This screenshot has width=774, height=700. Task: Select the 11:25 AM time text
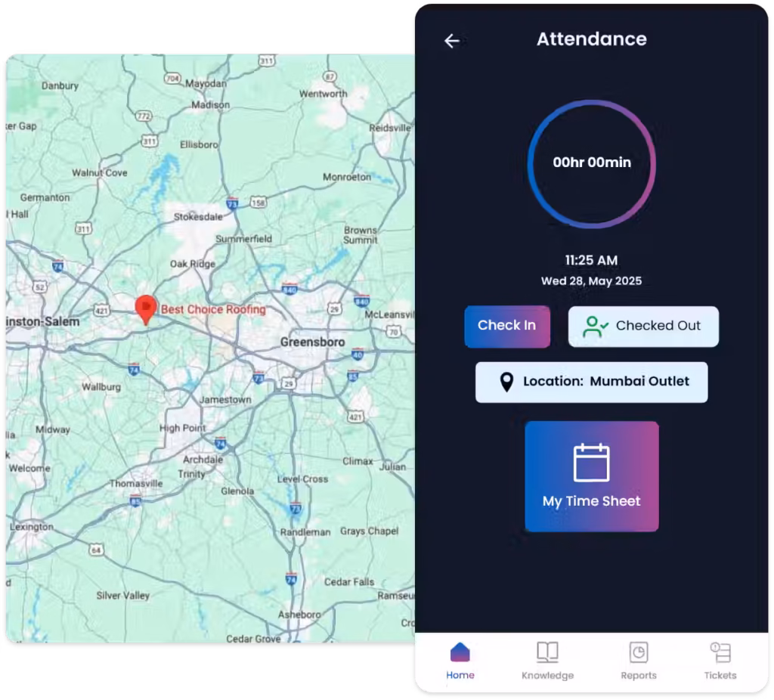[x=591, y=260]
